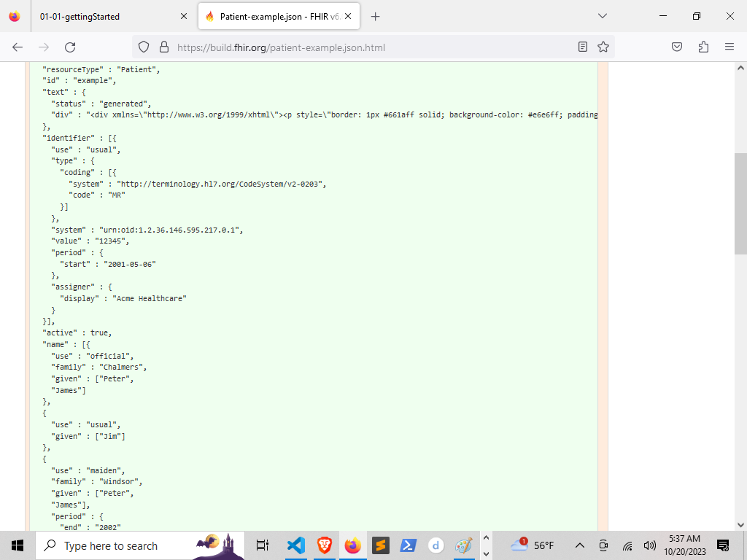
Task: Open the Paint palette app on taskbar
Action: (463, 545)
